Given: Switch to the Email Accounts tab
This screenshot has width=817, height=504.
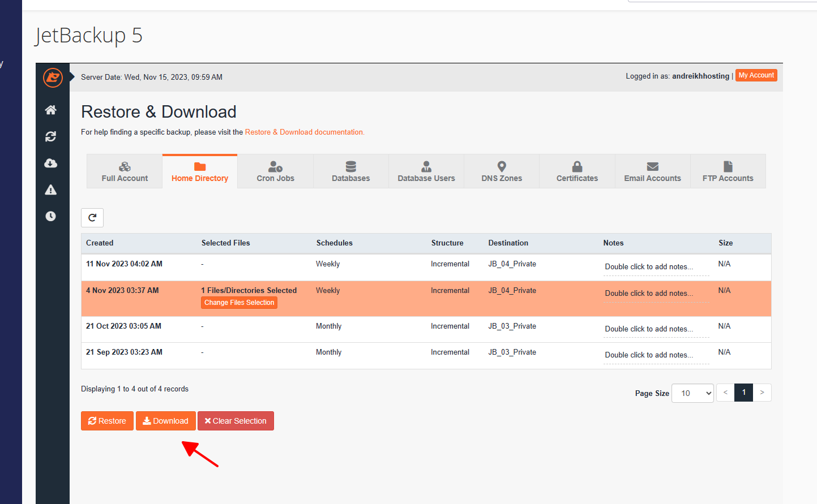Looking at the screenshot, I should pos(653,171).
